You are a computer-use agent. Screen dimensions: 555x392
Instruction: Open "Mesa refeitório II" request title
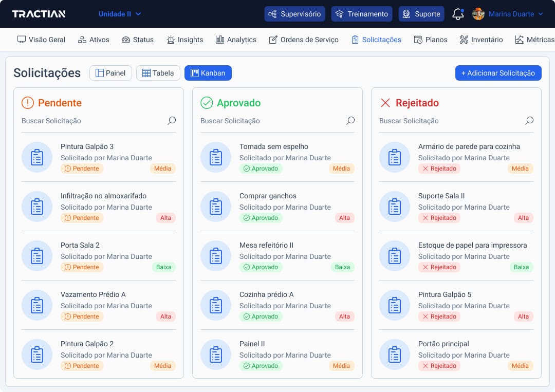point(266,245)
